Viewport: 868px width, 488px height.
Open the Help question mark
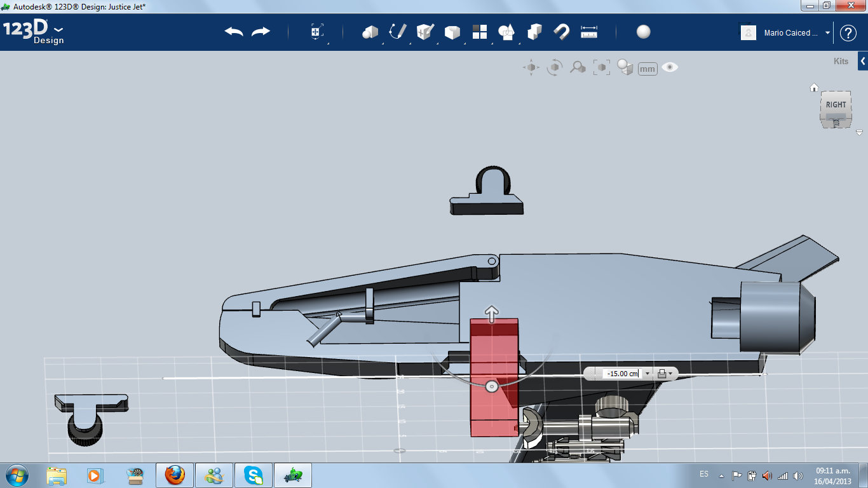point(848,33)
